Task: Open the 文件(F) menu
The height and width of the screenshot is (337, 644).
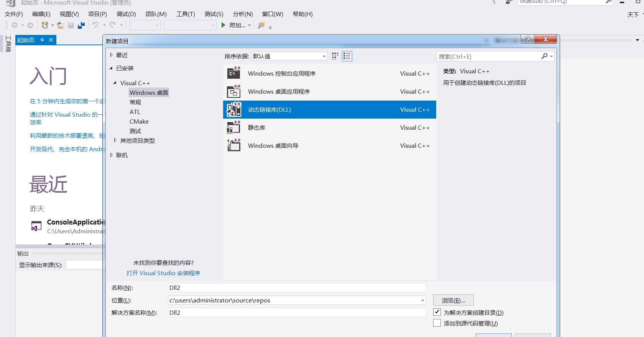Action: click(x=14, y=14)
